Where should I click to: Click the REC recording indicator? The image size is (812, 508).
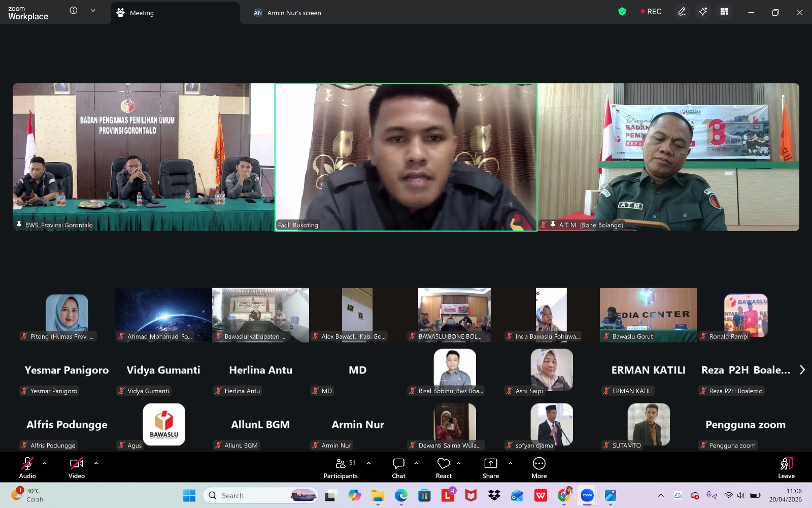651,12
